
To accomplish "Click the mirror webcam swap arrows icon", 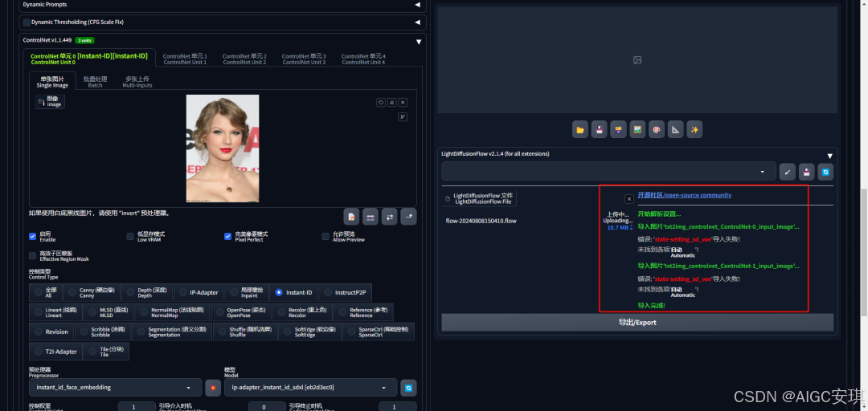I will coord(389,217).
